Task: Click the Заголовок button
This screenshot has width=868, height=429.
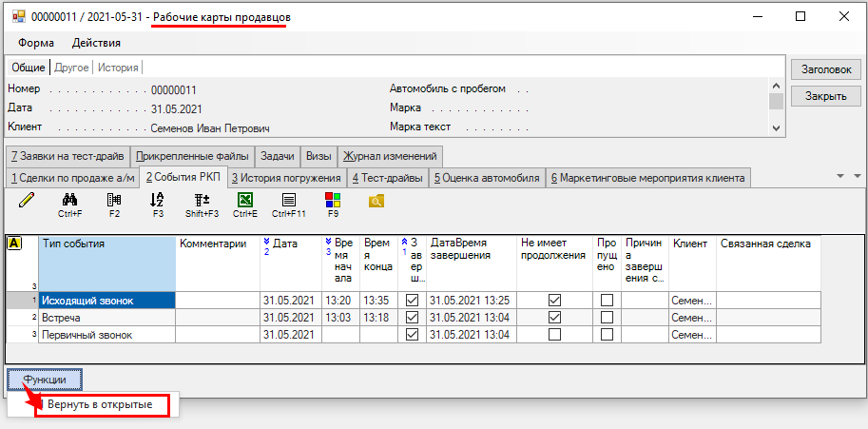Action: point(826,69)
